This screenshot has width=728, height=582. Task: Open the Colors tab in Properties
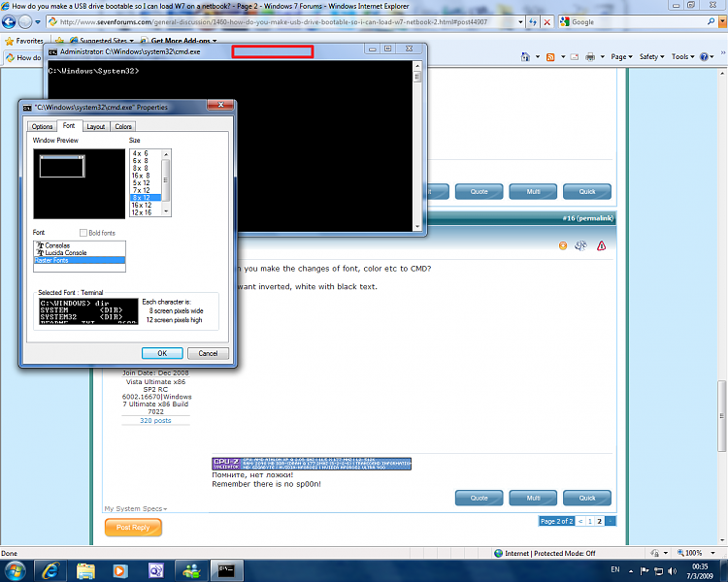tap(123, 126)
